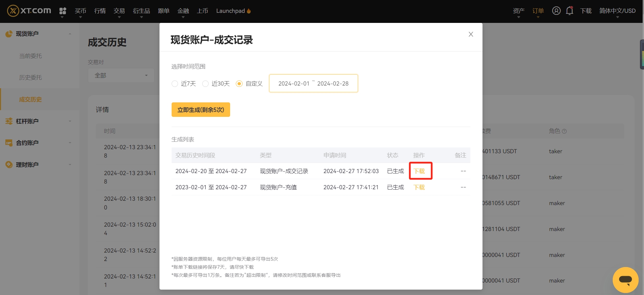This screenshot has height=295, width=644.
Task: Download the 现货账户-充值 record
Action: (419, 187)
